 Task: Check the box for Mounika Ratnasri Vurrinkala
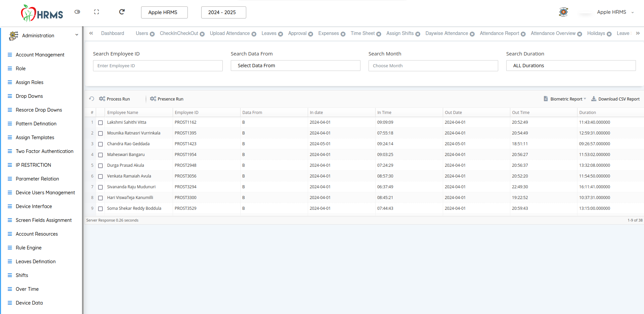100,133
